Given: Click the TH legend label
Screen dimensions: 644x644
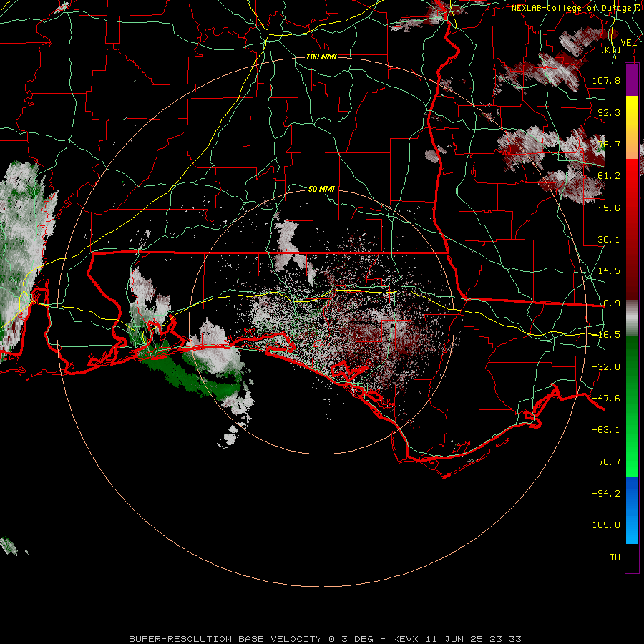Looking at the screenshot, I should tap(615, 557).
